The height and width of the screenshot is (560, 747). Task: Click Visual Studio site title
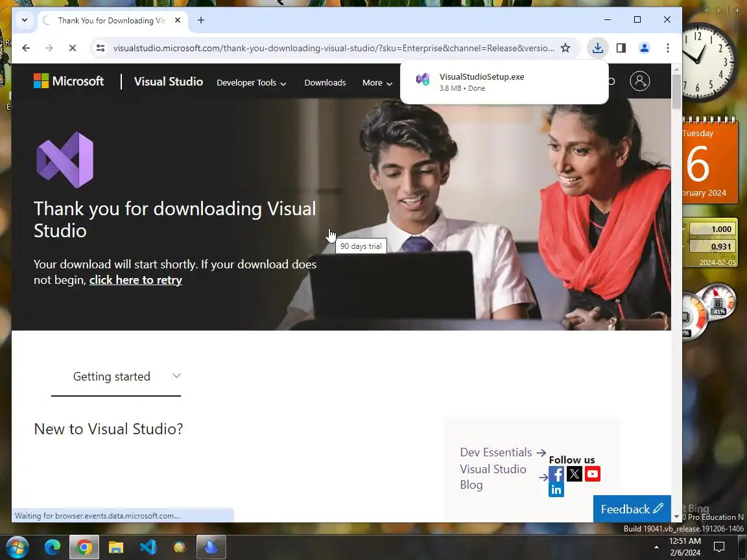point(168,82)
